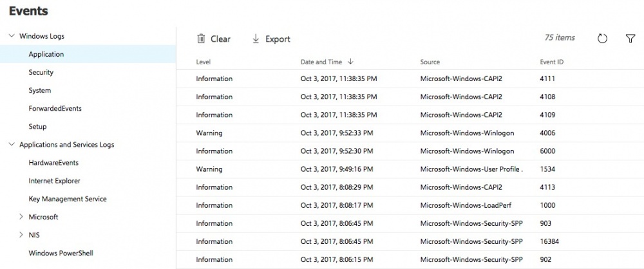Select the Warning event with ID 4006
The height and width of the screenshot is (269, 644).
coord(386,133)
